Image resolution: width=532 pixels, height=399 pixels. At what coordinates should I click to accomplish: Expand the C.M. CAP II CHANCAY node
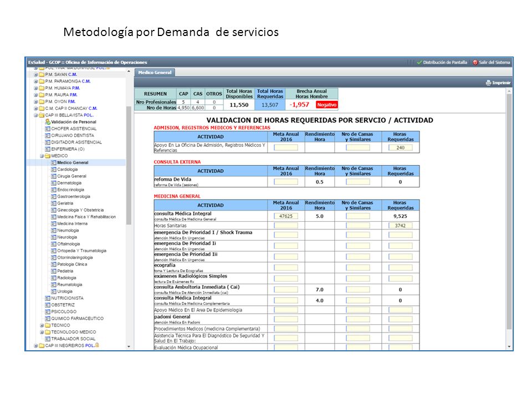coord(35,108)
